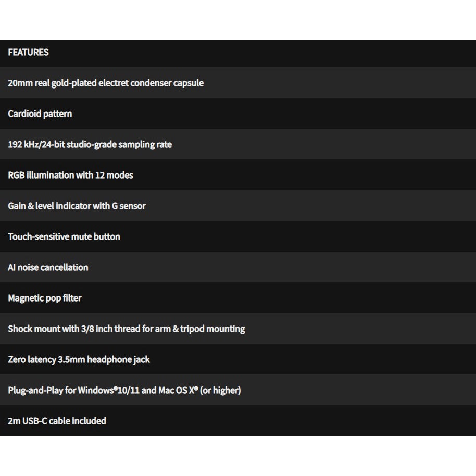476x476 pixels.
Task: Click the "G sensor" text
Action: point(129,206)
